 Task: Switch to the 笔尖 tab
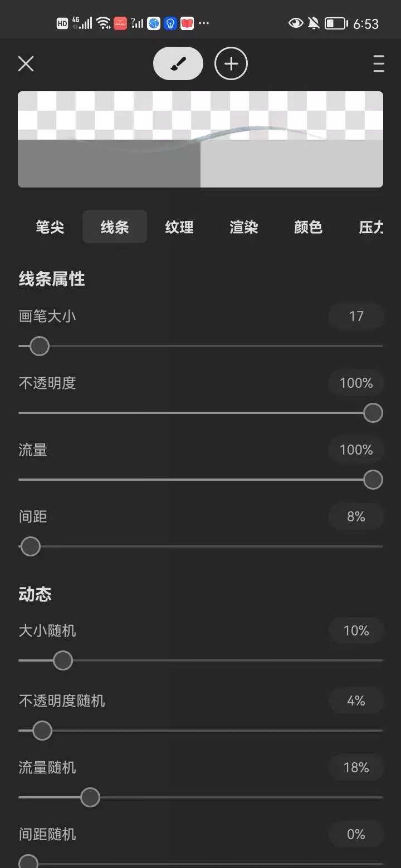[50, 227]
